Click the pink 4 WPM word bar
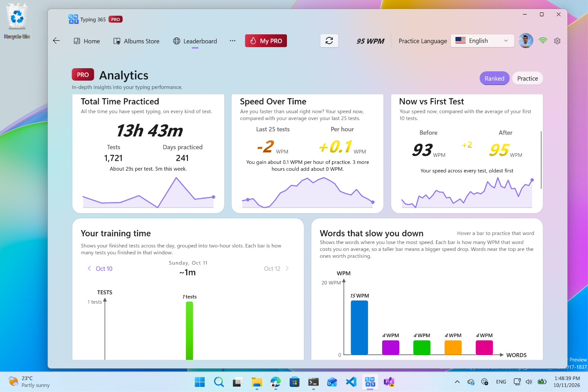 (484, 347)
